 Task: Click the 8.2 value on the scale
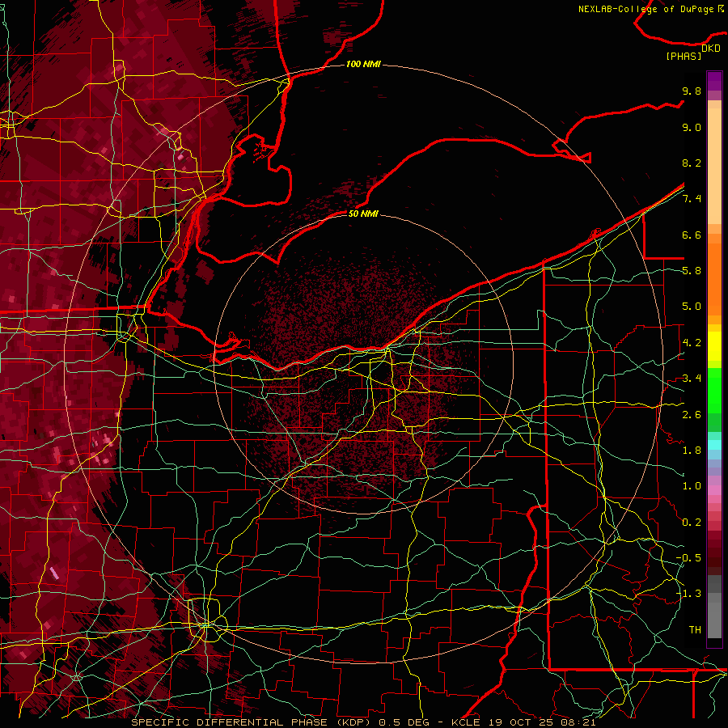click(692, 163)
